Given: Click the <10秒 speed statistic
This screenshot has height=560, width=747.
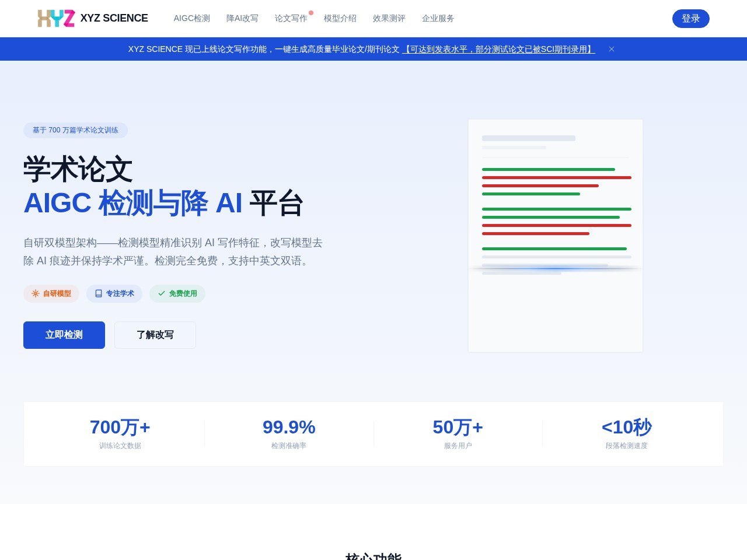Looking at the screenshot, I should point(627,428).
